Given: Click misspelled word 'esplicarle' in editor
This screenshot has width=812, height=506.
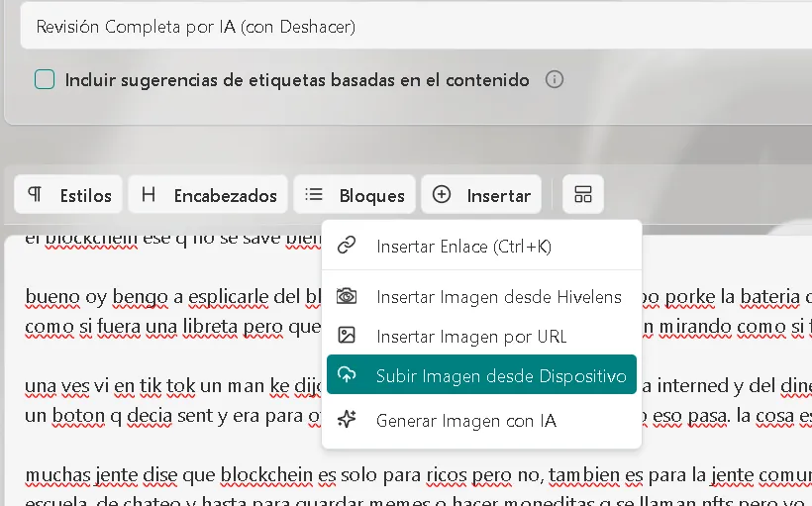Looking at the screenshot, I should 229,297.
